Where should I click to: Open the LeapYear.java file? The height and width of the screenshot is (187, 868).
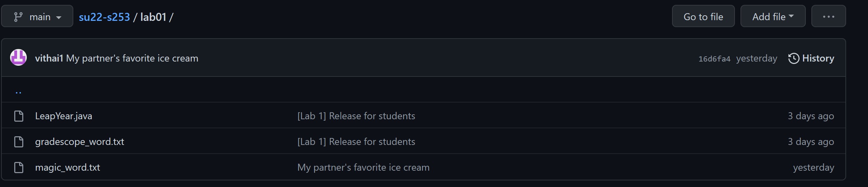[x=64, y=116]
